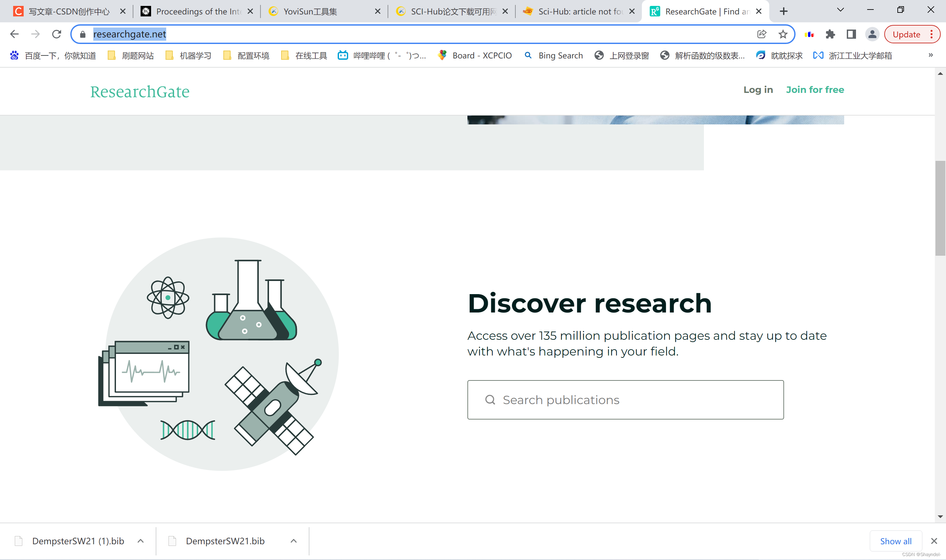Show hidden bookmarks overflow chevron

click(x=931, y=55)
